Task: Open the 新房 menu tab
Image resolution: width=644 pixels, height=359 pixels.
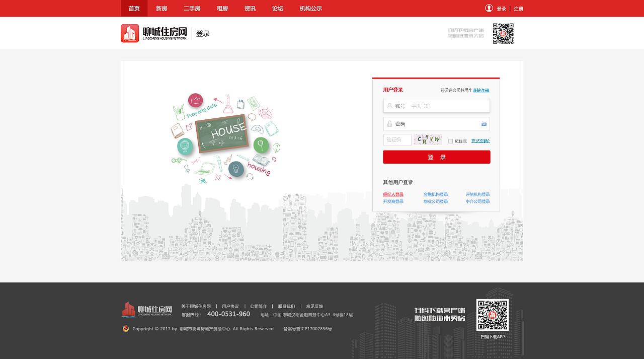Action: pyautogui.click(x=162, y=9)
